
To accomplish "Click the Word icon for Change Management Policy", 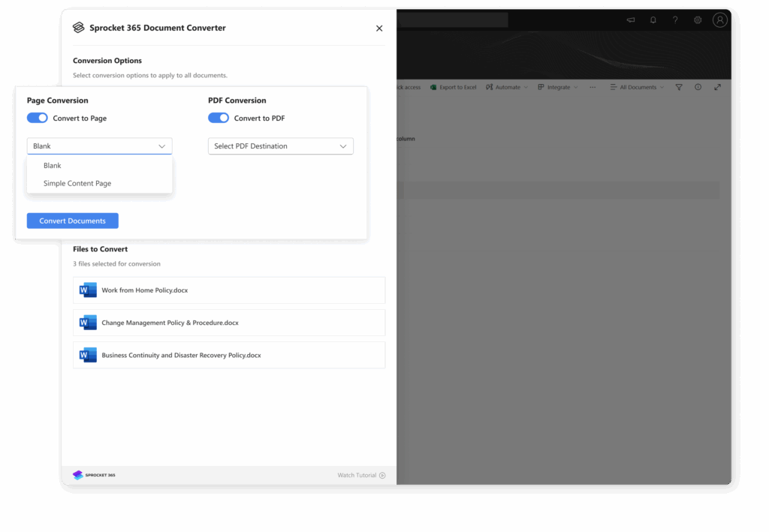I will click(88, 323).
